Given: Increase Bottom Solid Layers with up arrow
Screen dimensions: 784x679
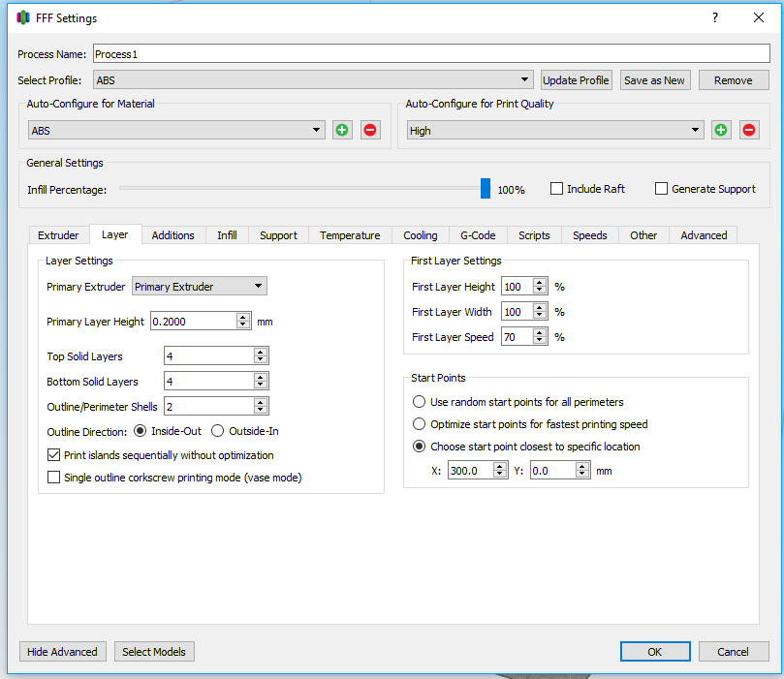Looking at the screenshot, I should pyautogui.click(x=260, y=377).
